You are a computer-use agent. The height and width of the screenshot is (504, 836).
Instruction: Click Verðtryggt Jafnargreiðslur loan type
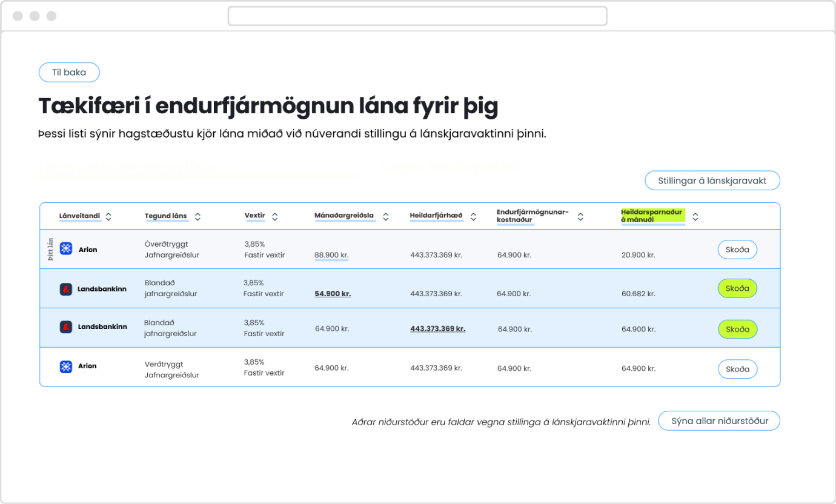point(171,370)
